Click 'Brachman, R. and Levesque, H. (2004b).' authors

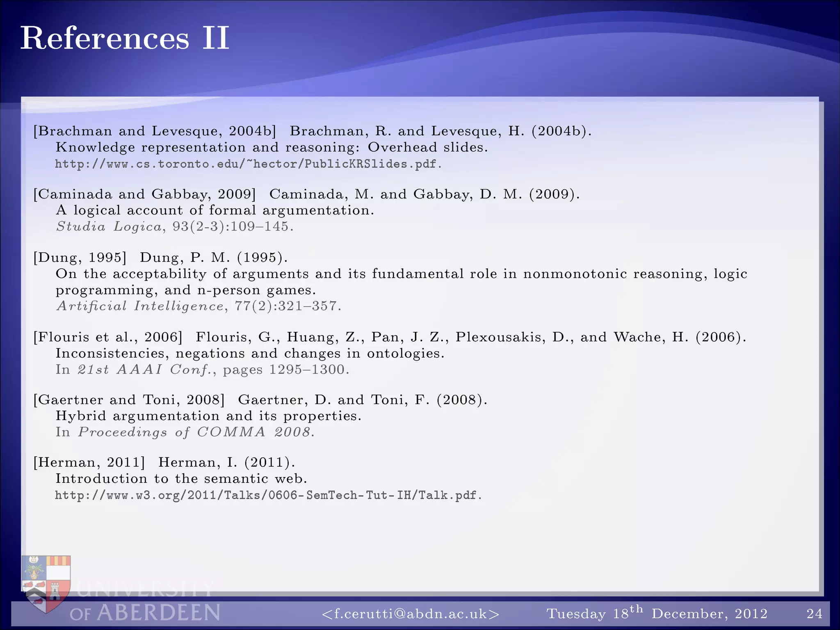point(441,131)
